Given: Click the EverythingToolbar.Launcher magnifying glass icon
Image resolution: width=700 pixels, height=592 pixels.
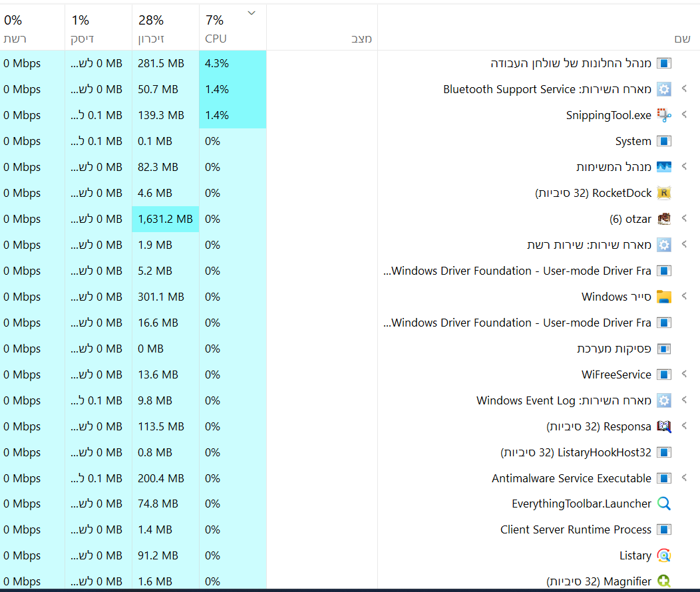Looking at the screenshot, I should [663, 504].
